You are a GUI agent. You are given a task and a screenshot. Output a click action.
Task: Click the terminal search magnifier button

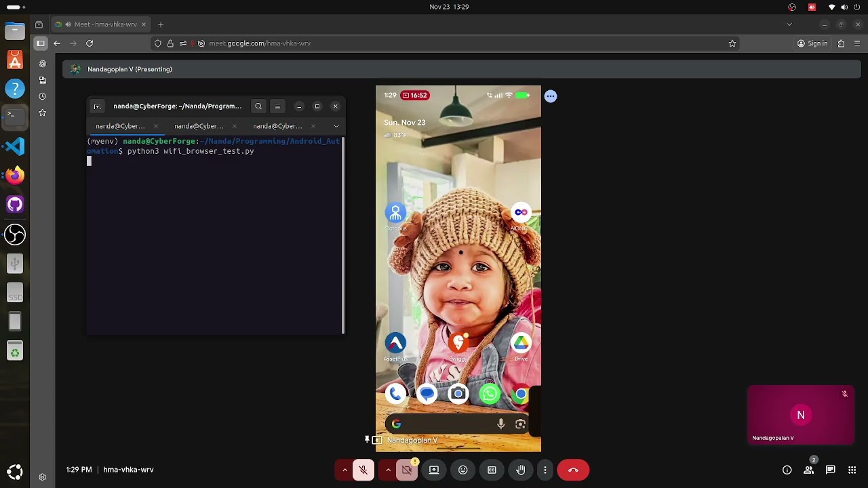pyautogui.click(x=258, y=106)
